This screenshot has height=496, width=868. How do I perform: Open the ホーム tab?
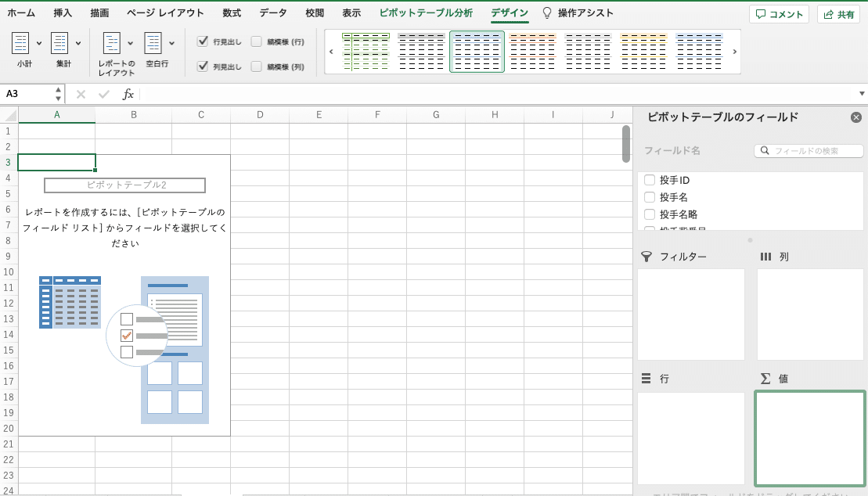(x=22, y=13)
